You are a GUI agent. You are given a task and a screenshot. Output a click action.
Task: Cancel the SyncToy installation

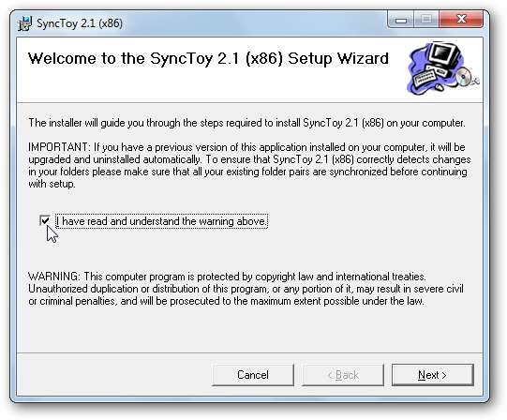tap(253, 375)
